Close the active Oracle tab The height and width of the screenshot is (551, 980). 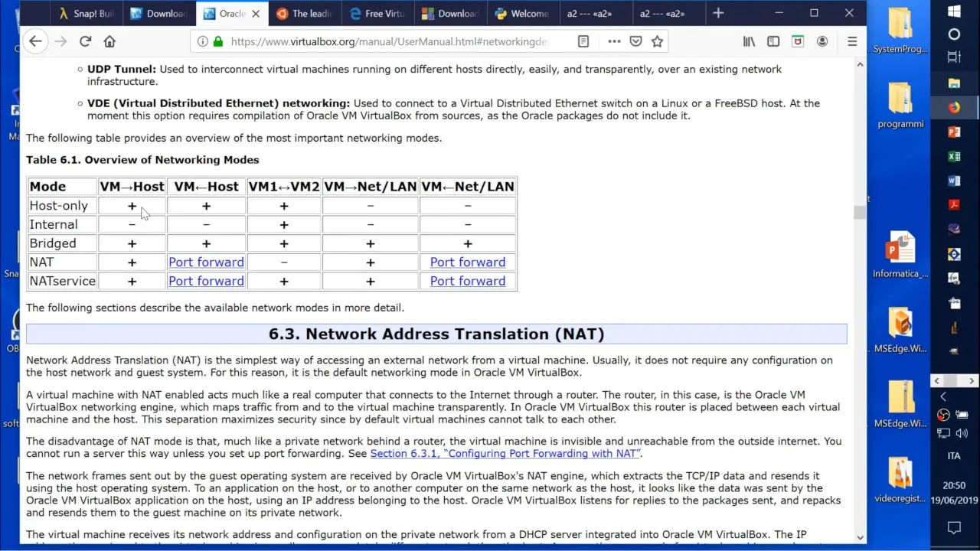pyautogui.click(x=256, y=13)
